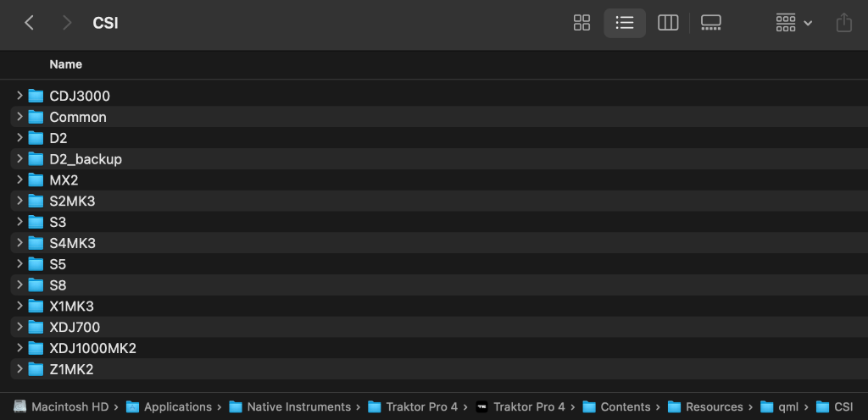This screenshot has width=868, height=420.
Task: Click CSI at the end of path bar
Action: tap(835, 406)
